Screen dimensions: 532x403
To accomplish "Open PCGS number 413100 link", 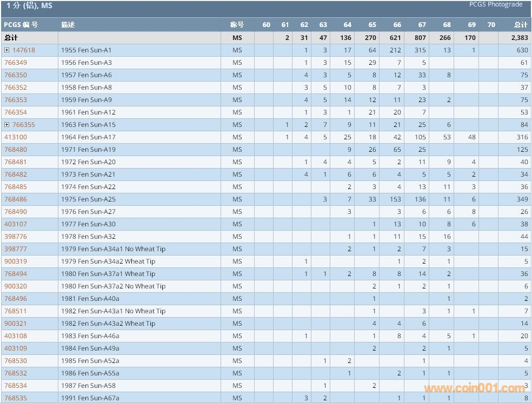I will [x=16, y=137].
